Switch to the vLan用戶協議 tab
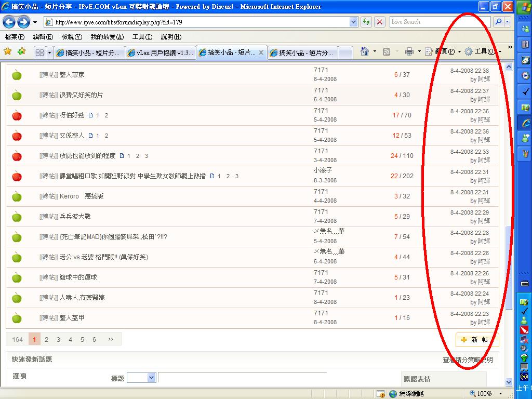 tap(160, 52)
